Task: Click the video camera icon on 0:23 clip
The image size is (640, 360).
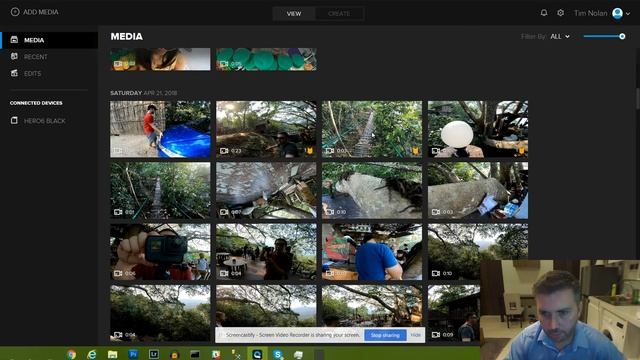Action: tap(224, 151)
